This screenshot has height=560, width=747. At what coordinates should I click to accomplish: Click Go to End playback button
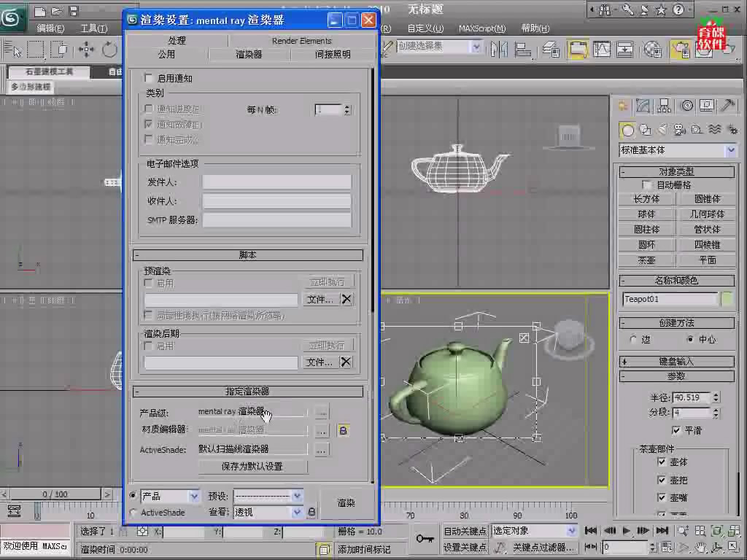(x=662, y=531)
